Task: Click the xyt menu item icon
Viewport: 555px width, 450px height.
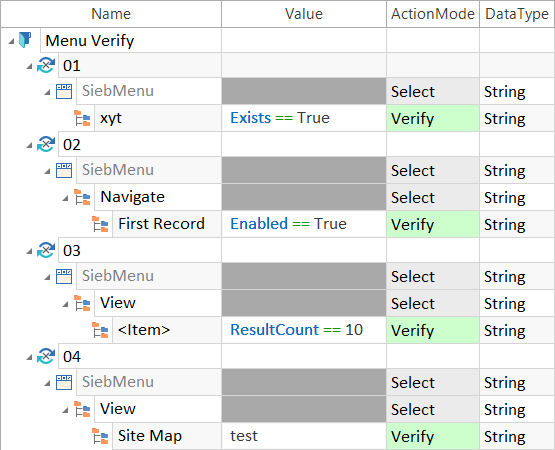Action: point(82,118)
